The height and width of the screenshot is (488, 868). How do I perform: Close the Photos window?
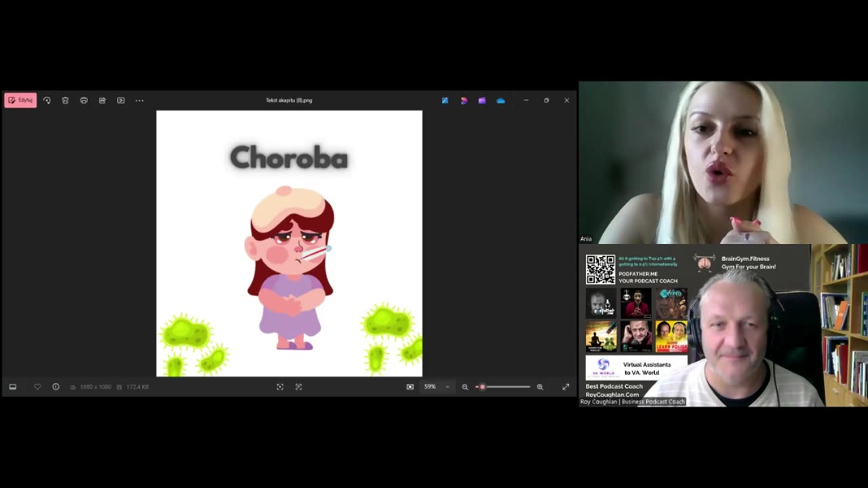pos(567,100)
